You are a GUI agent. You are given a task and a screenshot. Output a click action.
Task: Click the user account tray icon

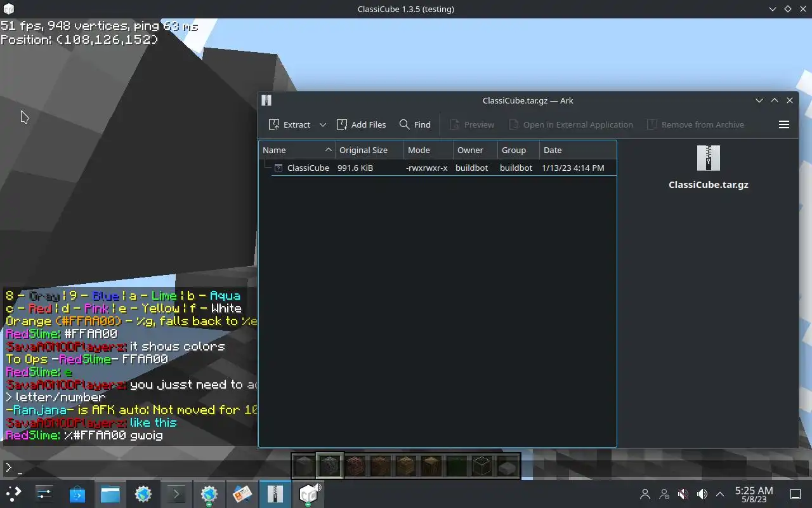645,494
